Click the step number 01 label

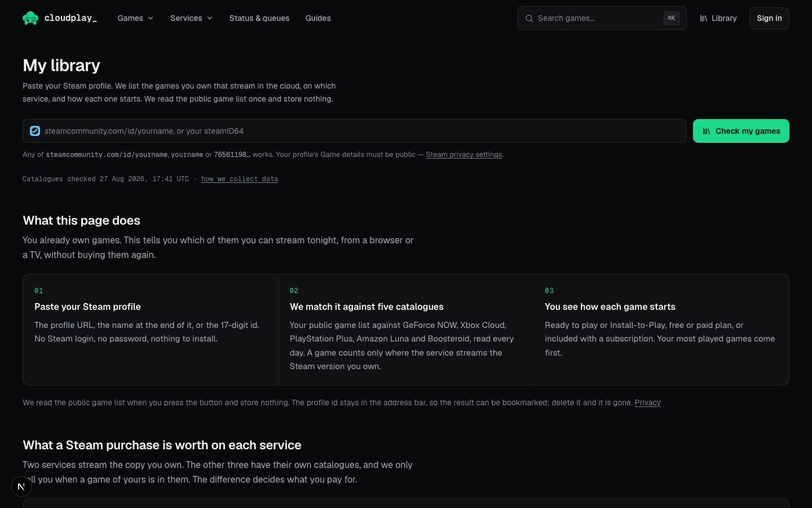coord(38,291)
